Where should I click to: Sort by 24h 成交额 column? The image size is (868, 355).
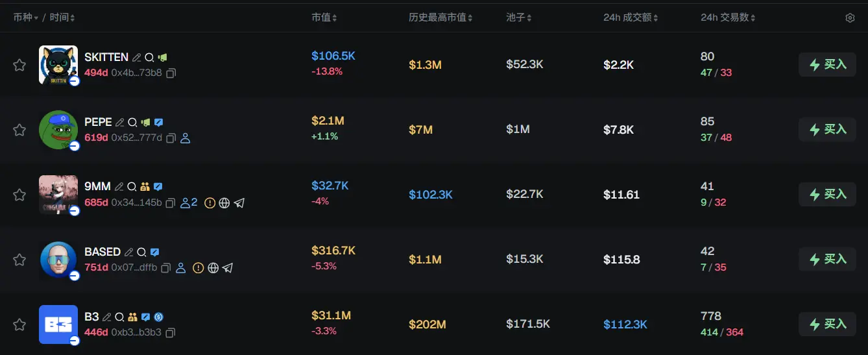tap(631, 18)
